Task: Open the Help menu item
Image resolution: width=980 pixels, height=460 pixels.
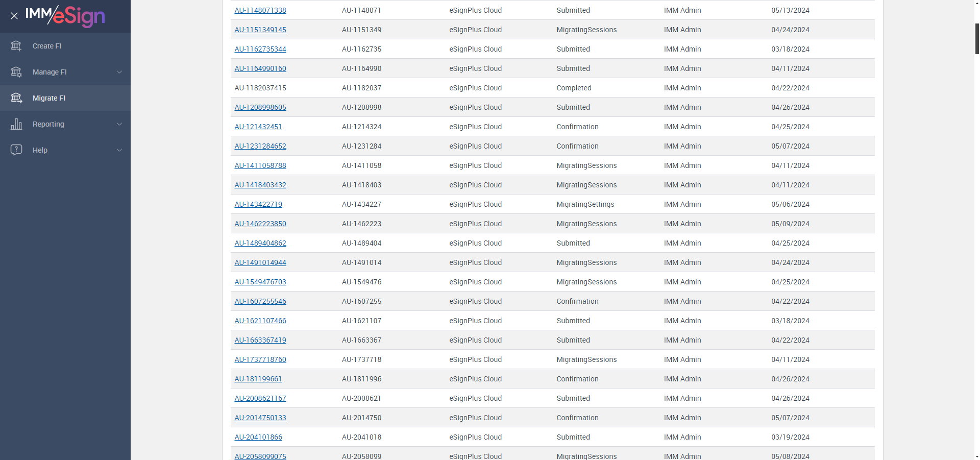Action: pos(65,150)
